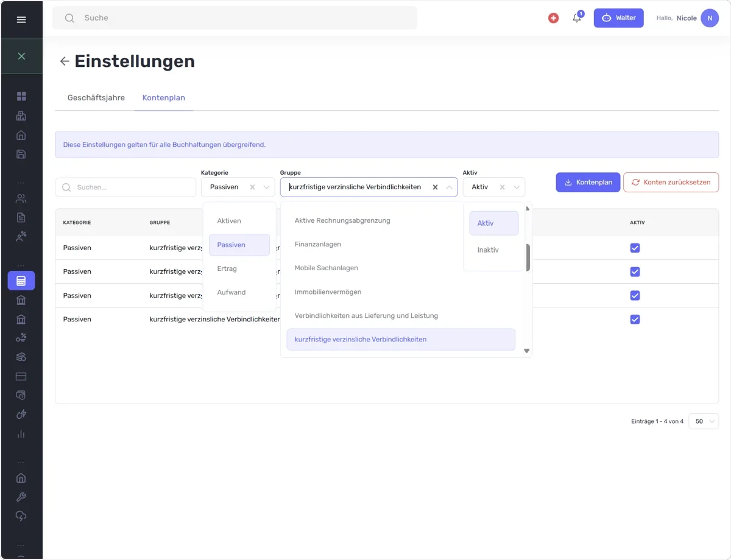Click the top Suche search field
Viewport: 731px width, 560px height.
(x=235, y=18)
